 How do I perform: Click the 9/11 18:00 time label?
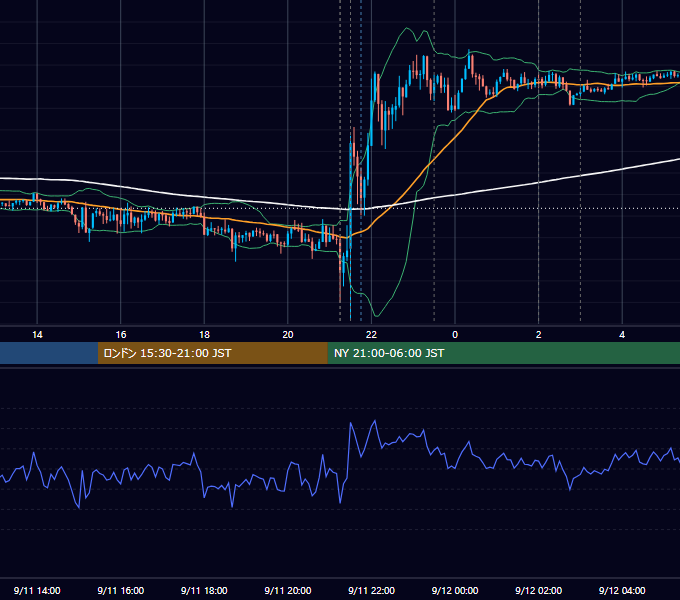204,590
